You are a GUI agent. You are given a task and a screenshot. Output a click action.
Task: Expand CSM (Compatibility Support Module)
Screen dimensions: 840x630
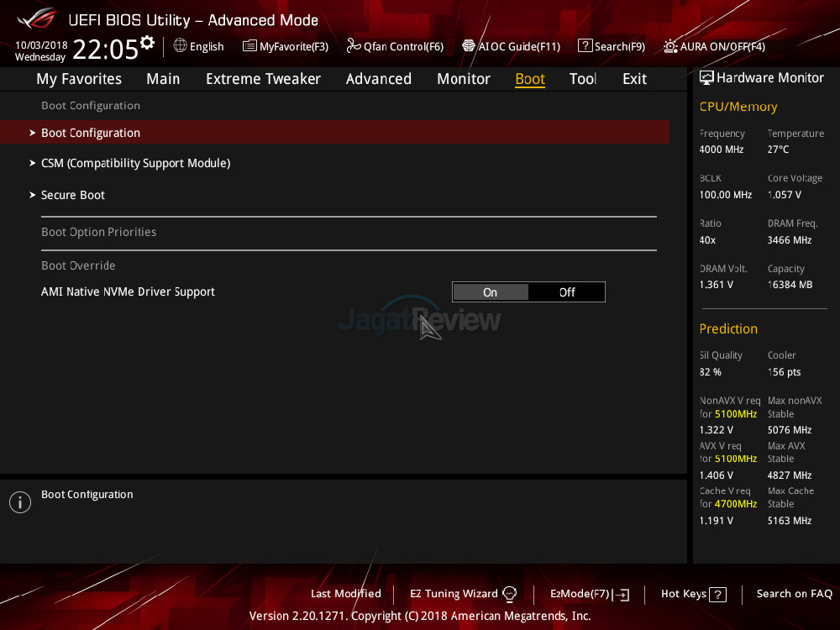135,163
